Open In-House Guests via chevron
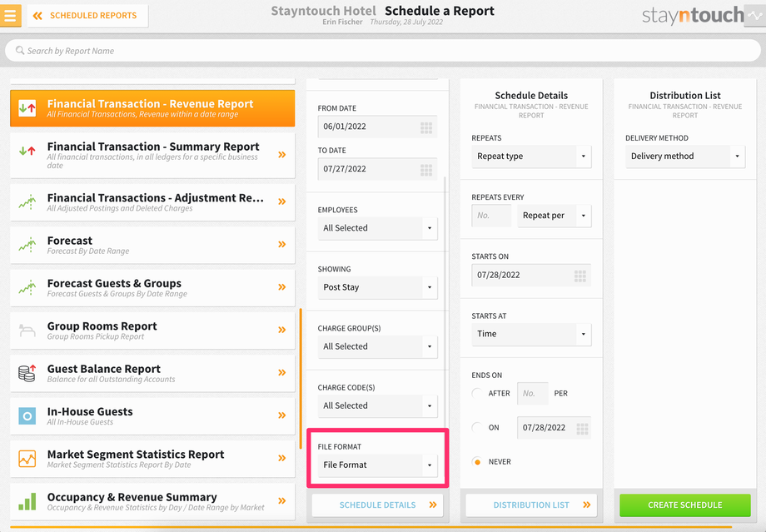Screen dimensions: 766x532 point(282,415)
